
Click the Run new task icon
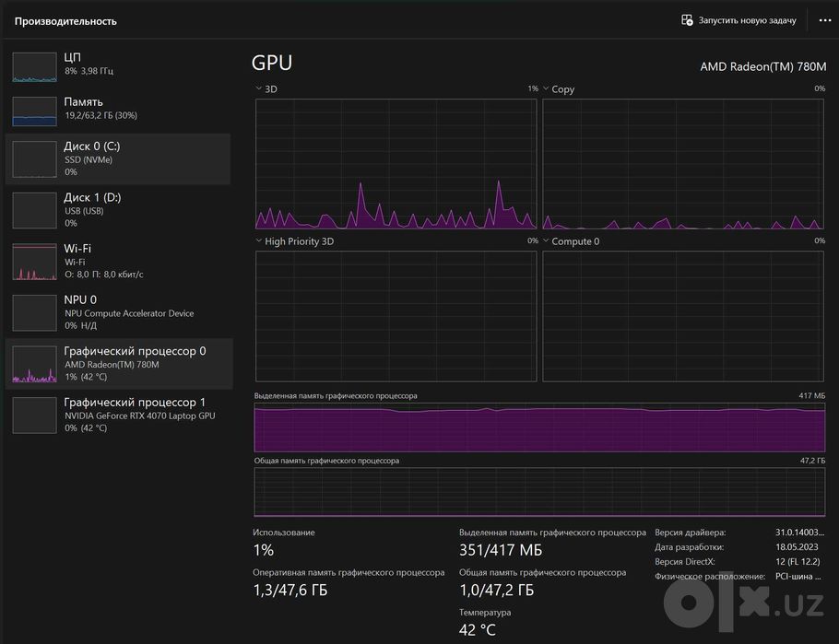(x=687, y=20)
